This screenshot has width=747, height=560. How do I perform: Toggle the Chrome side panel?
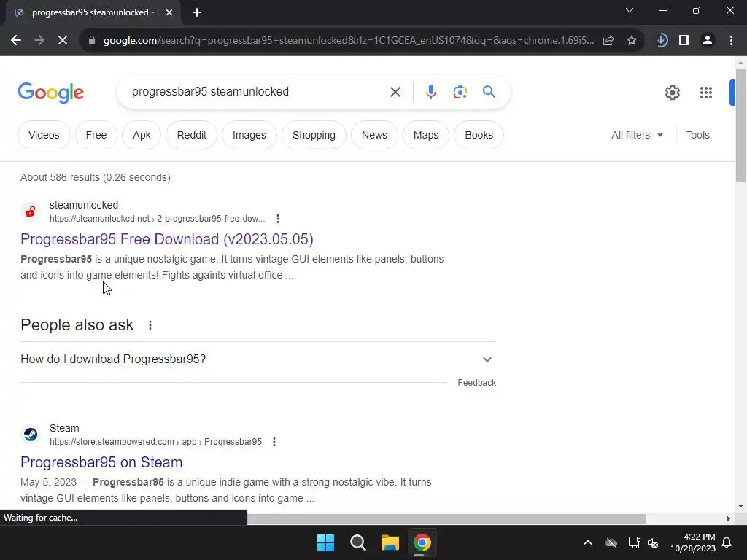tap(684, 41)
